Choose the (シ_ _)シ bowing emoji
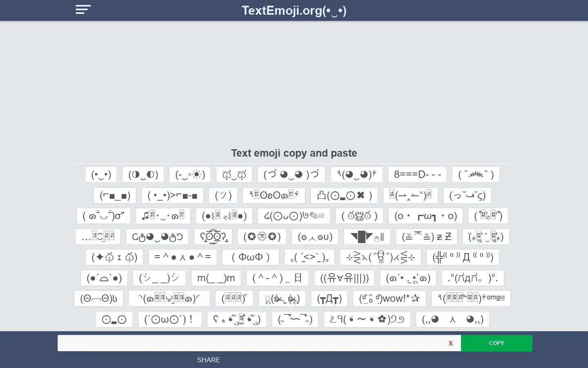The image size is (588, 368). (x=160, y=278)
